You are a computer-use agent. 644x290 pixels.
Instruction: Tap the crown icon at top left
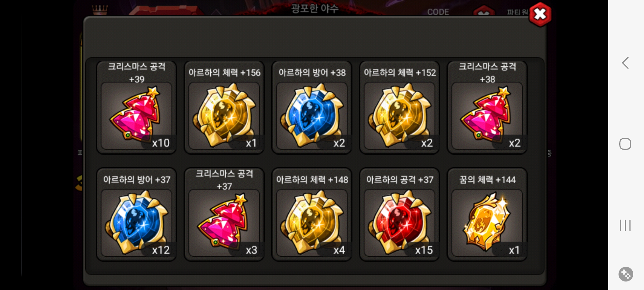[x=100, y=10]
